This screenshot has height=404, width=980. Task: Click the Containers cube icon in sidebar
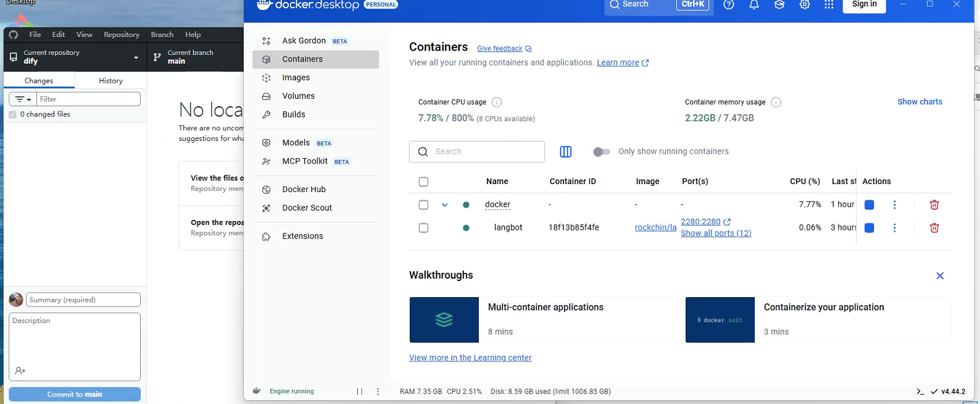pyautogui.click(x=267, y=59)
